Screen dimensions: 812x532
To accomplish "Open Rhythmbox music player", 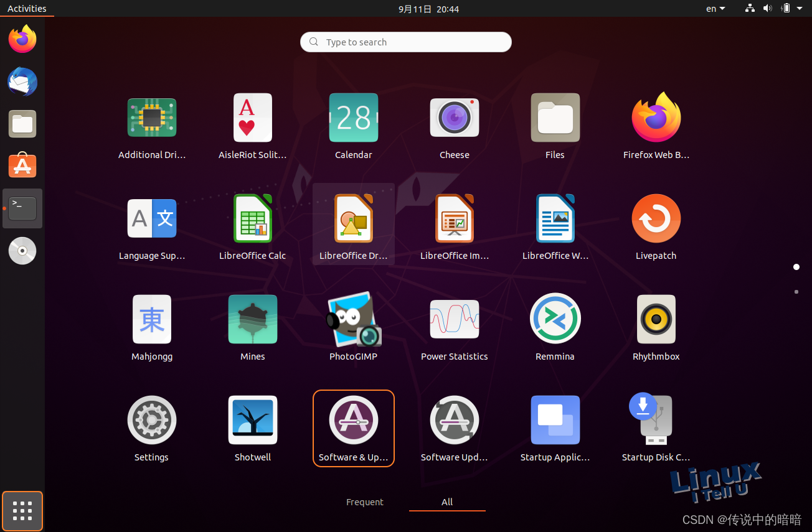I will (x=656, y=329).
